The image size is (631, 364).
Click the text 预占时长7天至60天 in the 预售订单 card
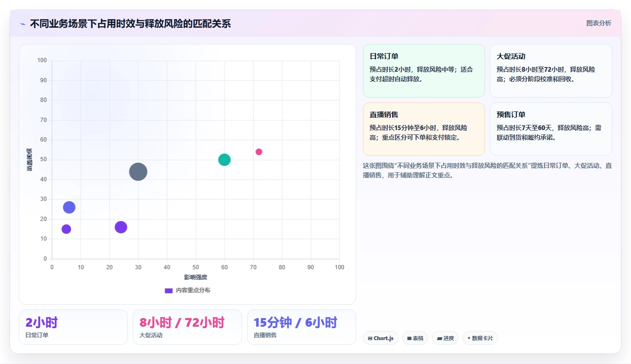(x=525, y=128)
